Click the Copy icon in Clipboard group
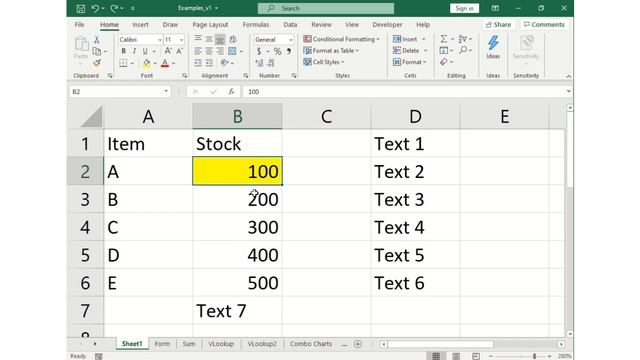This screenshot has width=640, height=360. coord(97,51)
